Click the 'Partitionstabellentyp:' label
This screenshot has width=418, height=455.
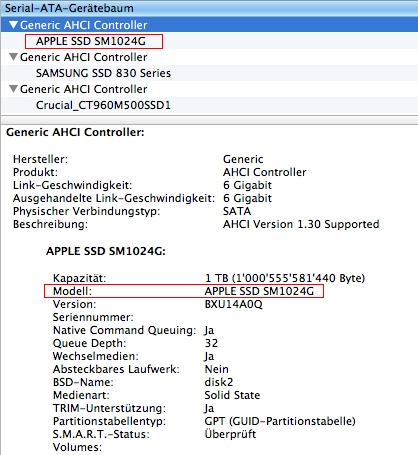click(x=110, y=421)
